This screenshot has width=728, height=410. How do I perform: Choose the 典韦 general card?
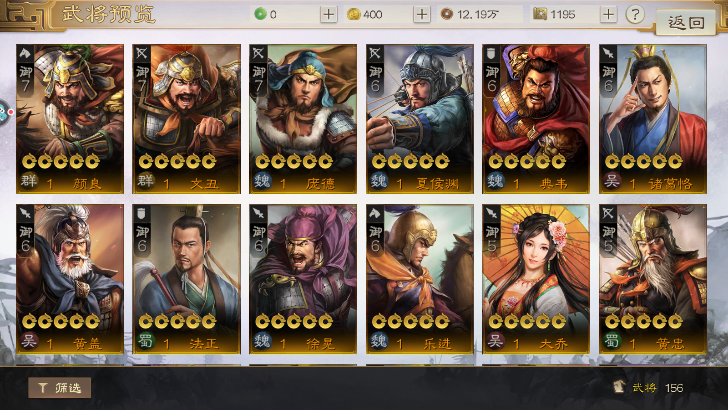click(x=536, y=119)
